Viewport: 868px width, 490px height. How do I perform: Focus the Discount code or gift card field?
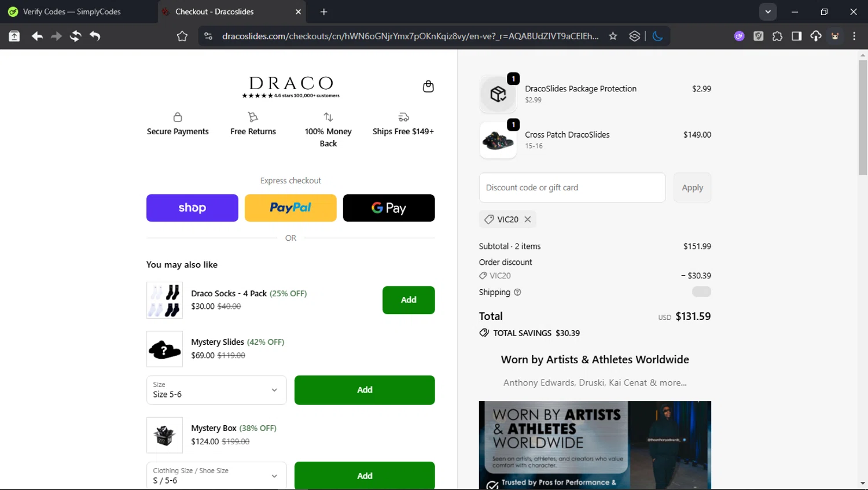(x=572, y=187)
